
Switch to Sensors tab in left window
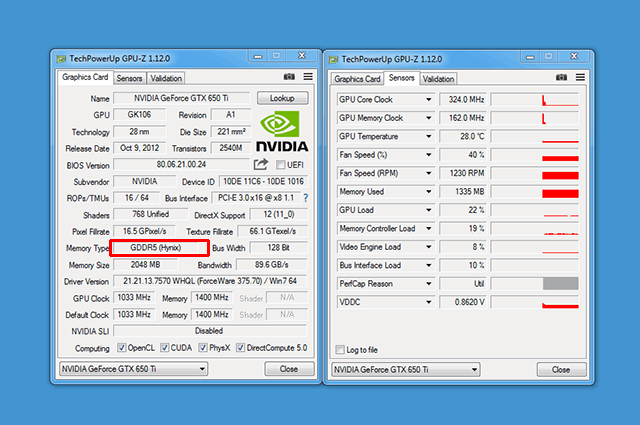point(129,78)
